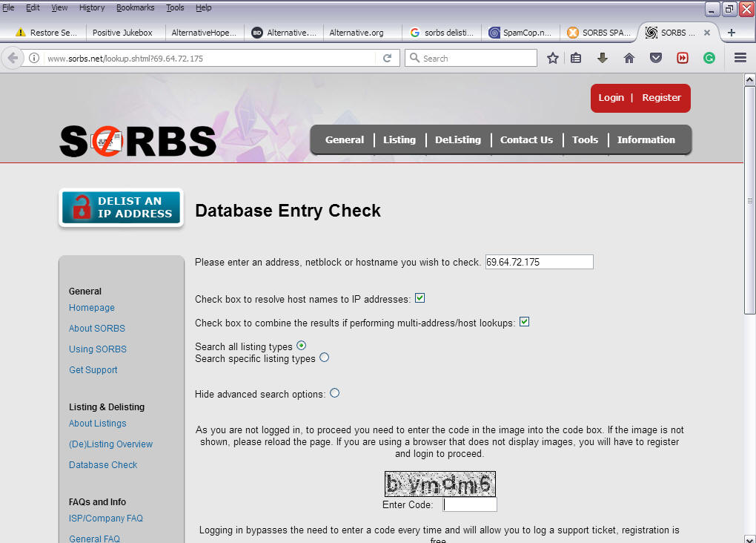Switch to the Alternative.org tab

(357, 33)
